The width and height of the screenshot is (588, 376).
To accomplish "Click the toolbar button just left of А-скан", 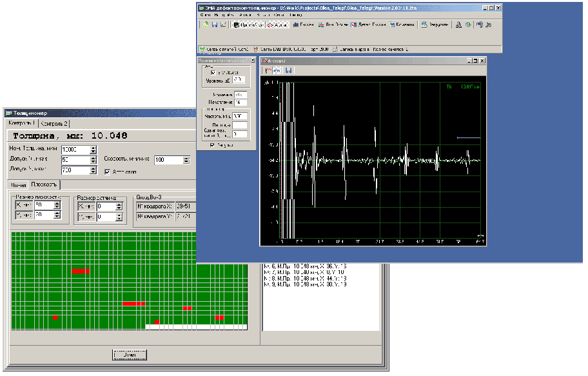I will [248, 25].
